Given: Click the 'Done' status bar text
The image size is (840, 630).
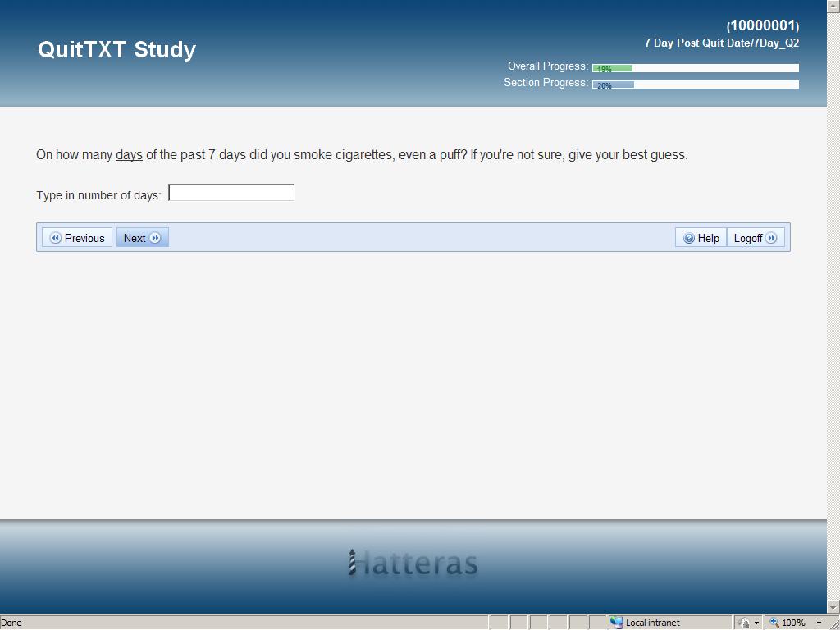Looking at the screenshot, I should tap(11, 623).
